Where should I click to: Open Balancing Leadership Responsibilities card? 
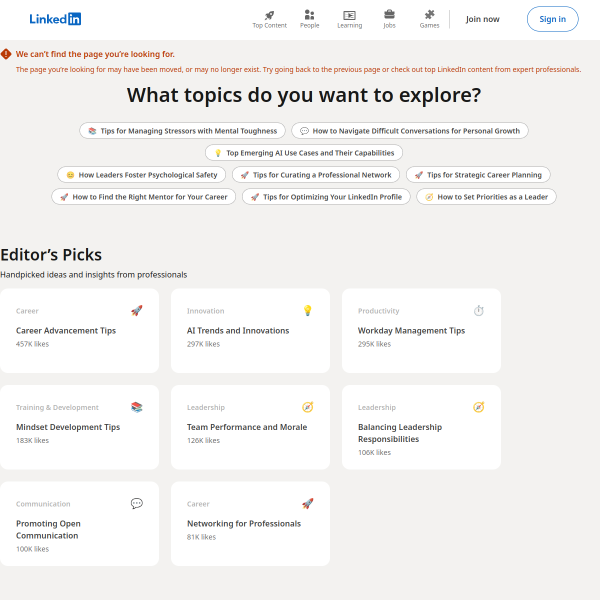click(421, 433)
